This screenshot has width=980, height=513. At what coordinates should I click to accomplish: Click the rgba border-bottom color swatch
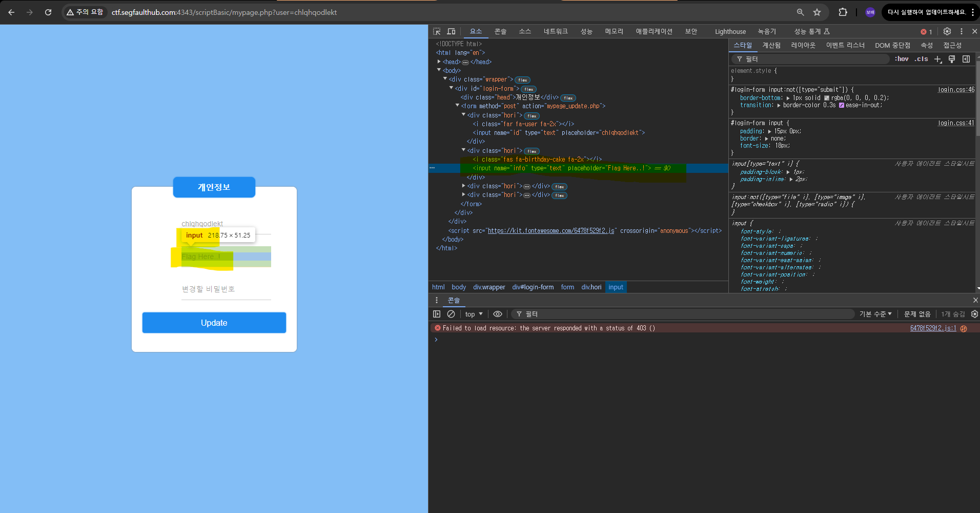(827, 98)
